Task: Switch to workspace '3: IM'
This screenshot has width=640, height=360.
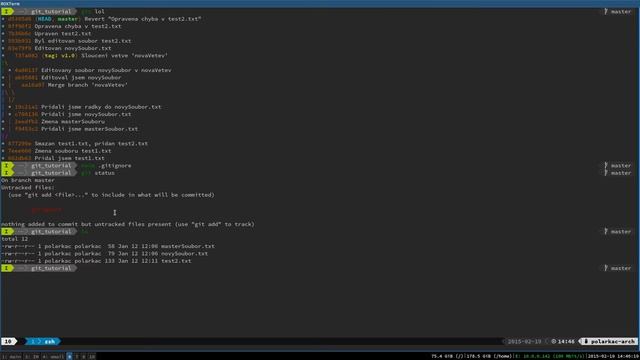Action: [32, 357]
